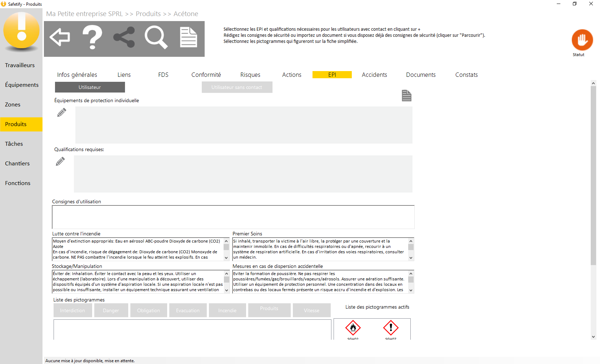Click scroll-down arrow of Lutte contre l'incendie

pos(226,258)
